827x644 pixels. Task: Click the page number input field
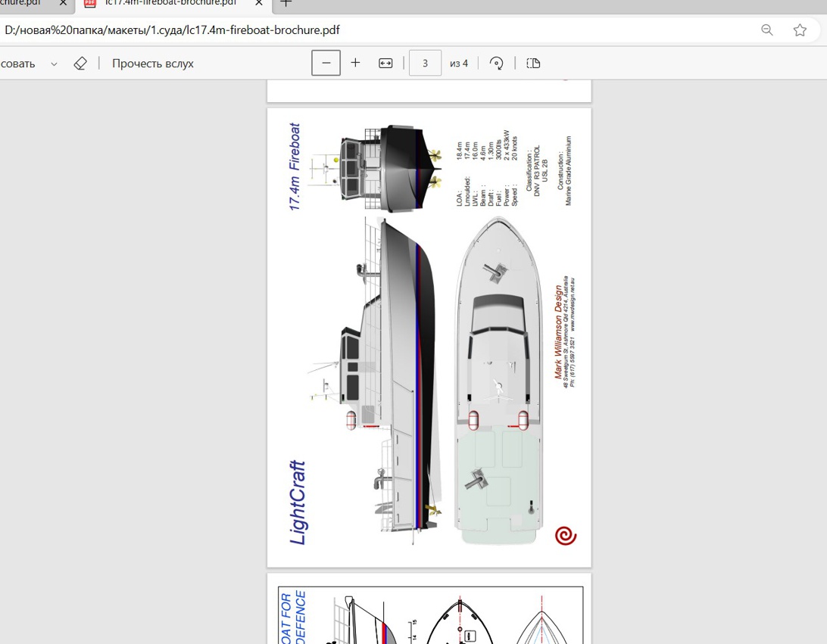[x=425, y=64]
